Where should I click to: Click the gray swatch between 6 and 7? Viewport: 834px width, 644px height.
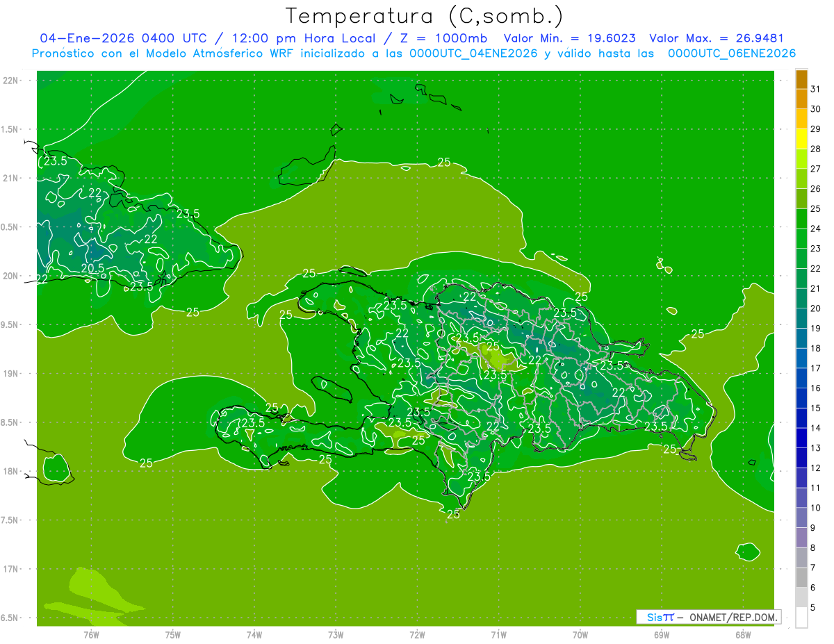click(x=801, y=578)
